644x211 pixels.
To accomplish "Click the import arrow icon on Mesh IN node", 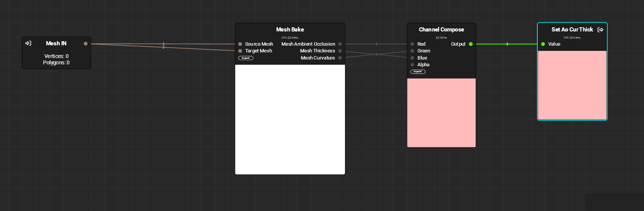I will coord(28,43).
